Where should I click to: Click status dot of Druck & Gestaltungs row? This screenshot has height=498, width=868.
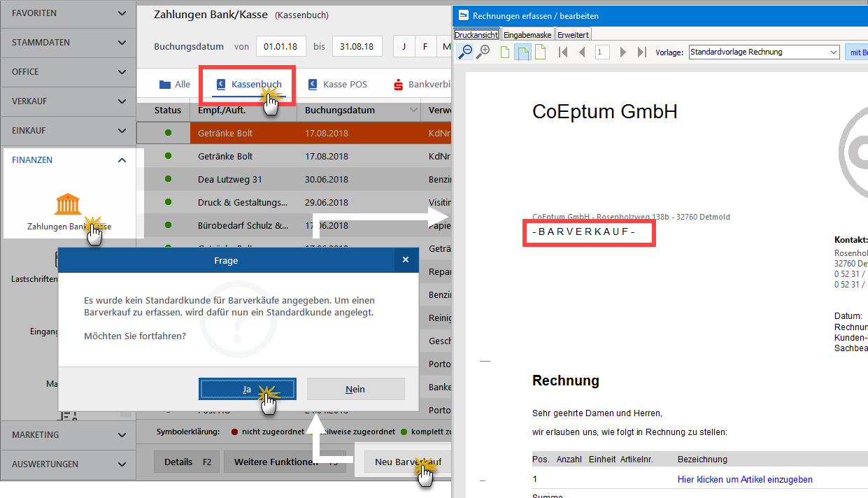(168, 203)
